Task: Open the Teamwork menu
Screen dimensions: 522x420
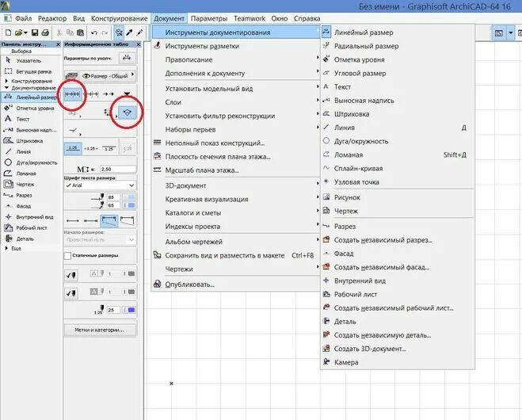Action: tap(250, 19)
